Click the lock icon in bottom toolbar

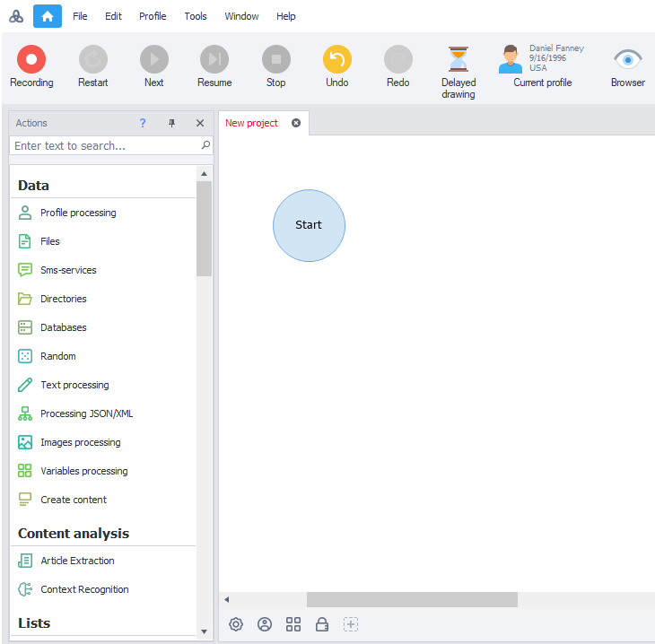coord(322,624)
